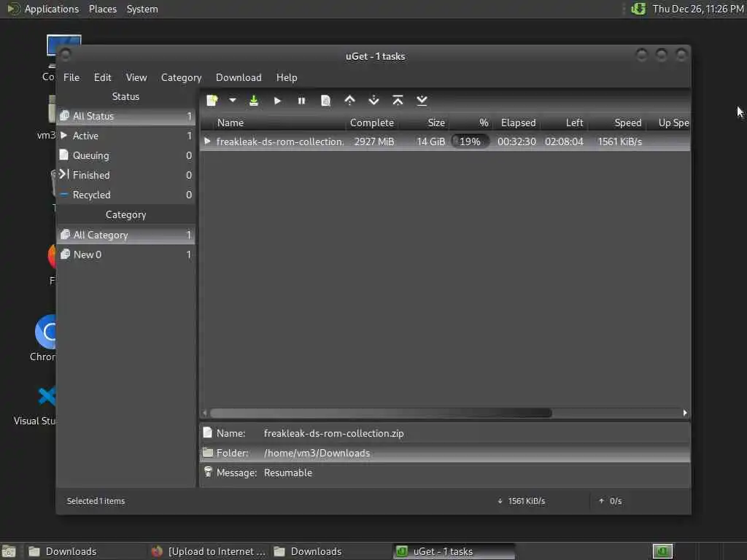Open the Places menu in top panel

(102, 9)
